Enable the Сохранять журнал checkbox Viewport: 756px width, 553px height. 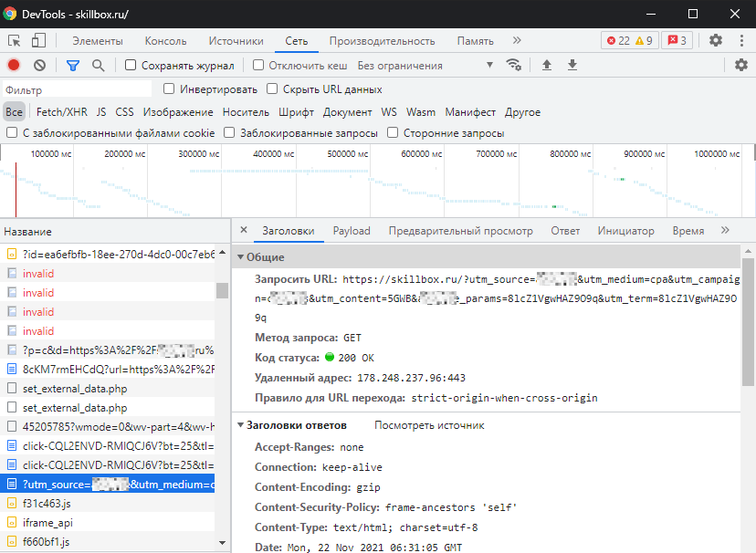[131, 65]
